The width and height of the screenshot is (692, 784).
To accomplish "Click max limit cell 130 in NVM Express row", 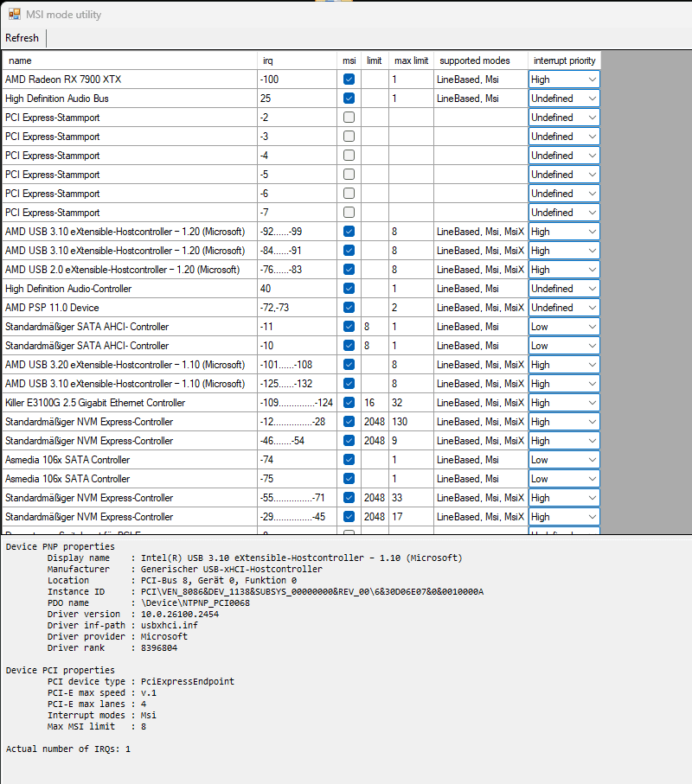I will point(411,421).
